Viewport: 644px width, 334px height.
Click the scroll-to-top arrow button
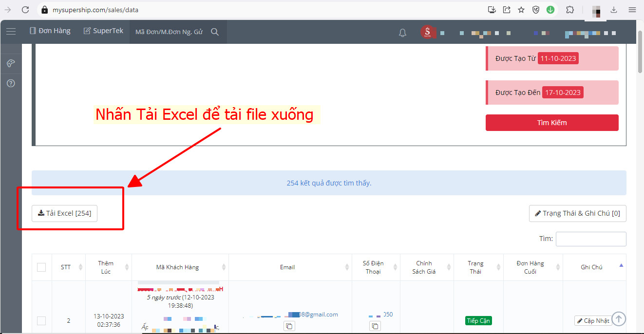pyautogui.click(x=619, y=319)
